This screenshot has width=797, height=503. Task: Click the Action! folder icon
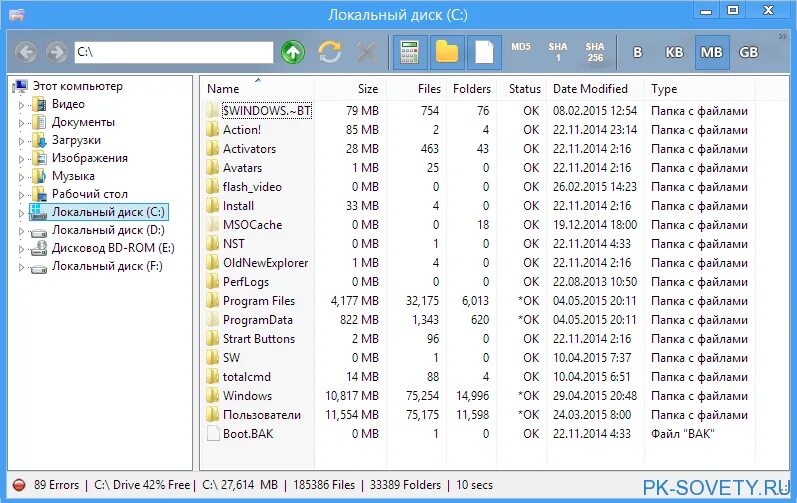pos(212,130)
